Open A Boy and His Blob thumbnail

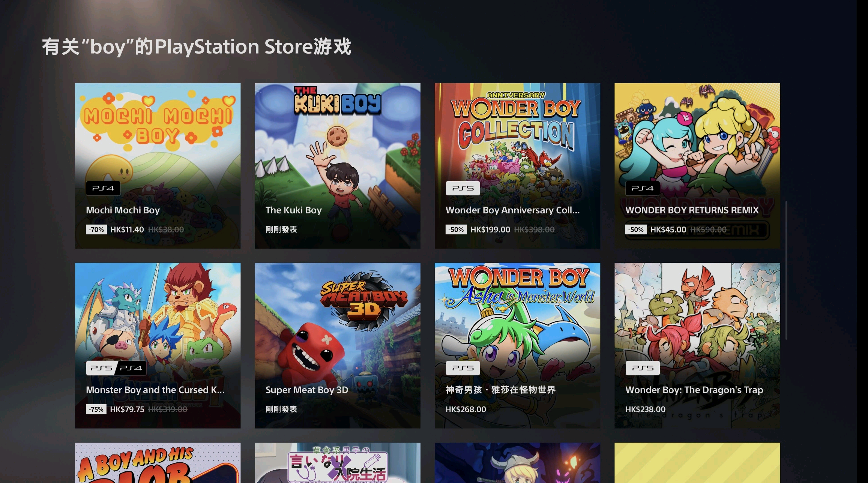(x=158, y=463)
